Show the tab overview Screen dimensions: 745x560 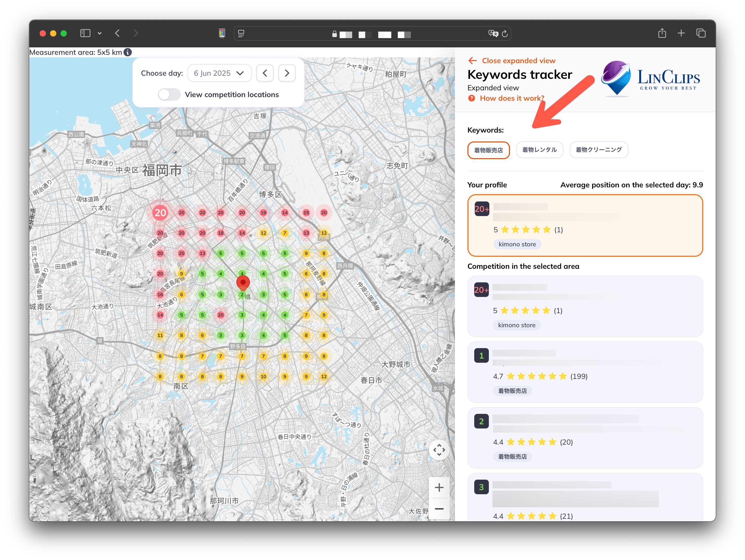pos(701,33)
